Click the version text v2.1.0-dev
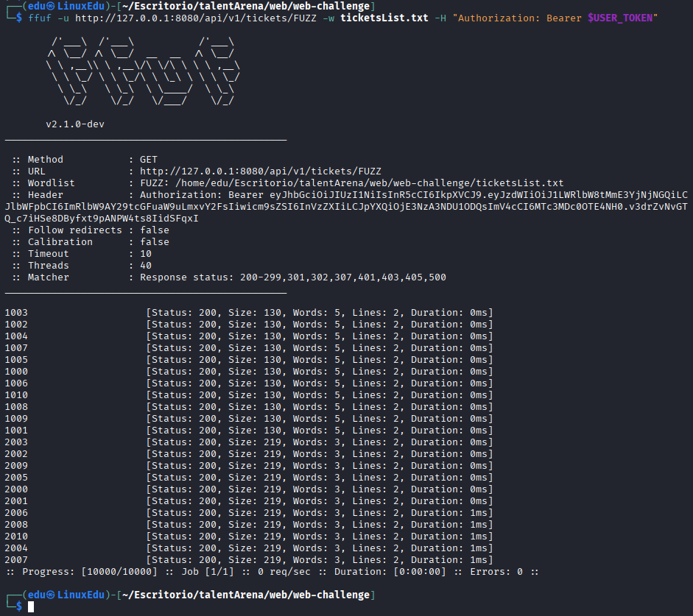 pos(75,124)
